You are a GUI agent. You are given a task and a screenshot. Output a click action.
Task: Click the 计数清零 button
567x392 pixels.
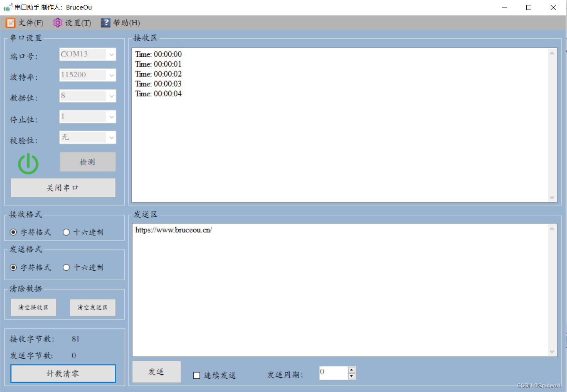pos(63,374)
